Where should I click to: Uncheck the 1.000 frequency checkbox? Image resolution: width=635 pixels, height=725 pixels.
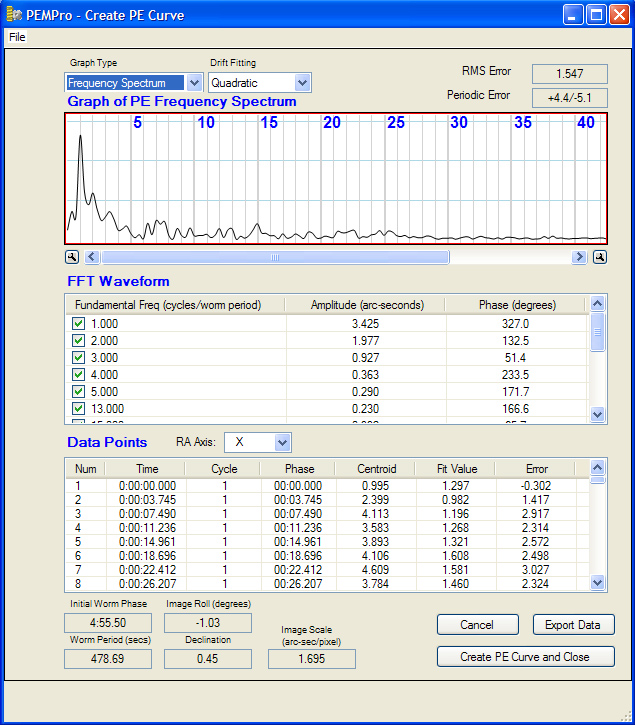pyautogui.click(x=79, y=324)
